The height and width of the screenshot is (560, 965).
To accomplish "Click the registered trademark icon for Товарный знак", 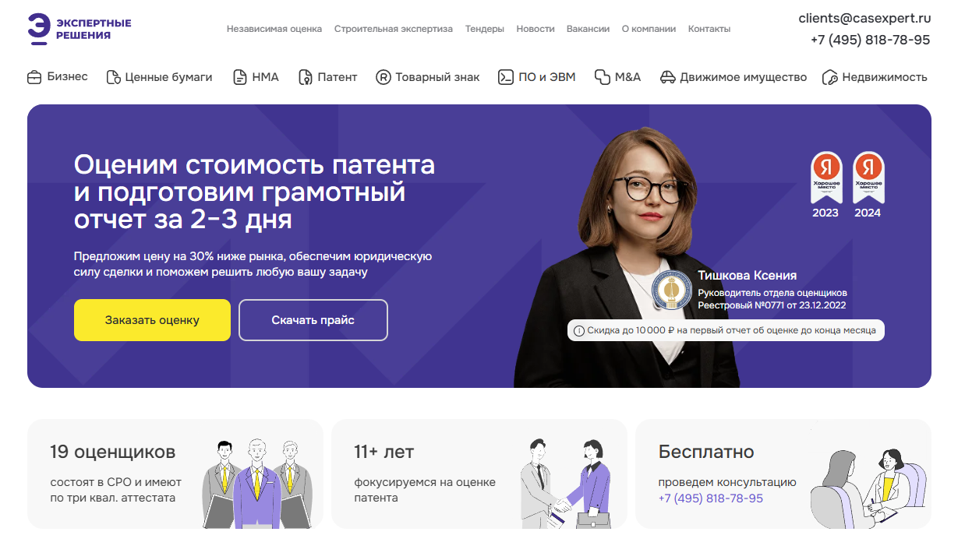I will [383, 77].
